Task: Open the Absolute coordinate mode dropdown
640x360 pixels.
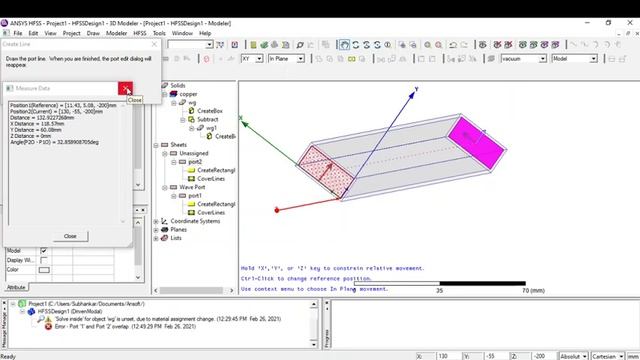Action: point(584,356)
